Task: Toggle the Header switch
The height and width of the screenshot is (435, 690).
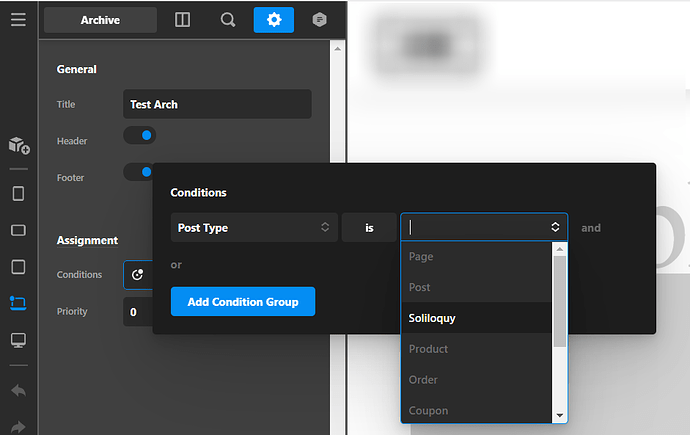Action: pos(140,136)
